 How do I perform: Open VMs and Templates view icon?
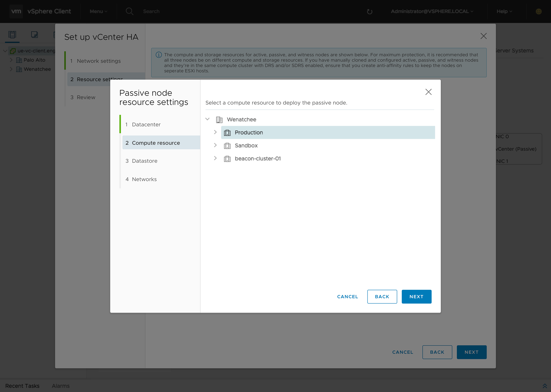tap(34, 34)
